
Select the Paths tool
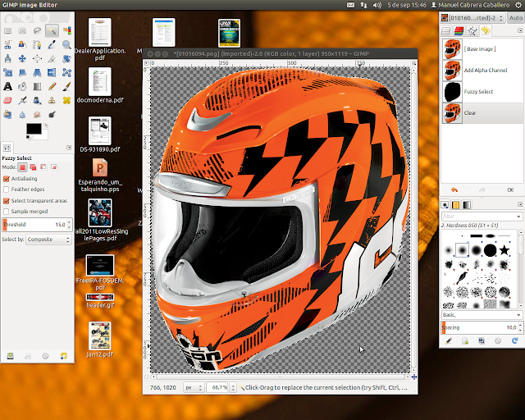37,44
